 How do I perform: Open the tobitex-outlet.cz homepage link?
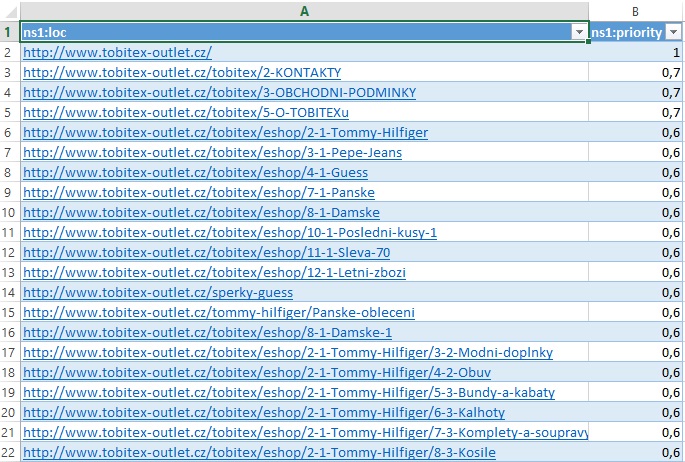(118, 53)
